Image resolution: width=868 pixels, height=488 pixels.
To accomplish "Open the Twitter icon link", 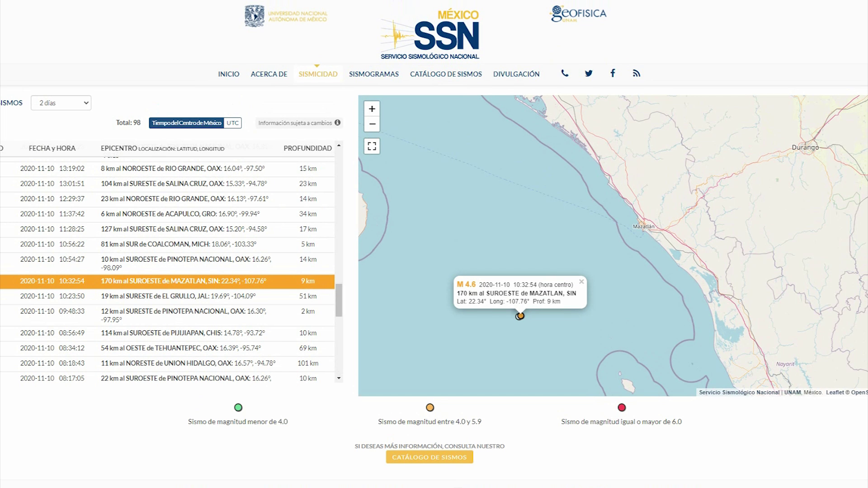I will (589, 73).
